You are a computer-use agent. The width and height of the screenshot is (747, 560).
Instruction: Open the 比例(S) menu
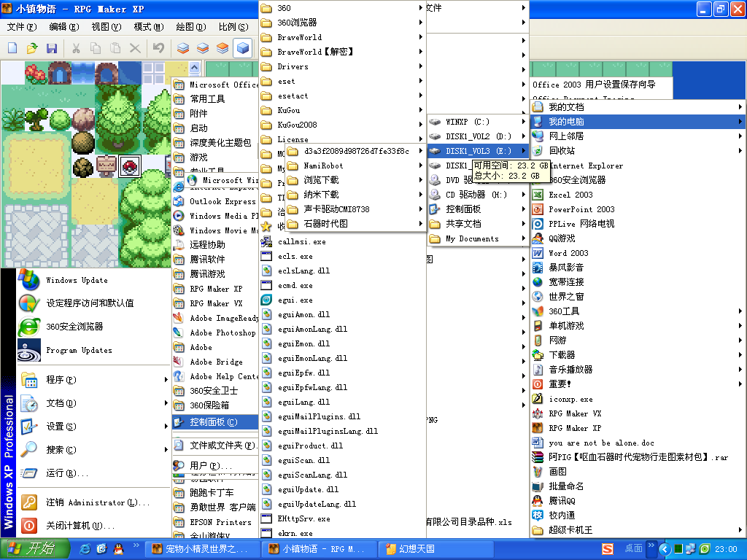pyautogui.click(x=233, y=27)
